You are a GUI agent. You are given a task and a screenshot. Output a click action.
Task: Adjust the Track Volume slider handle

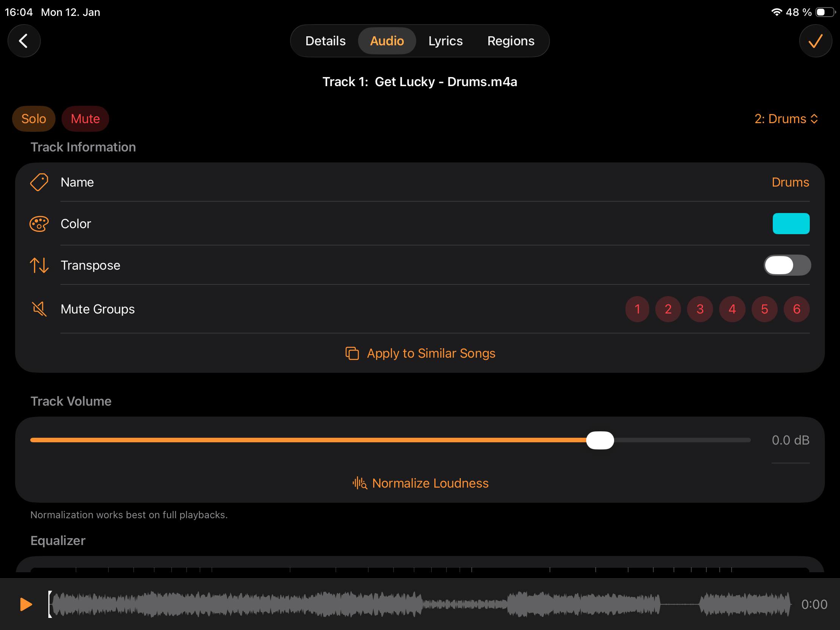click(x=600, y=440)
